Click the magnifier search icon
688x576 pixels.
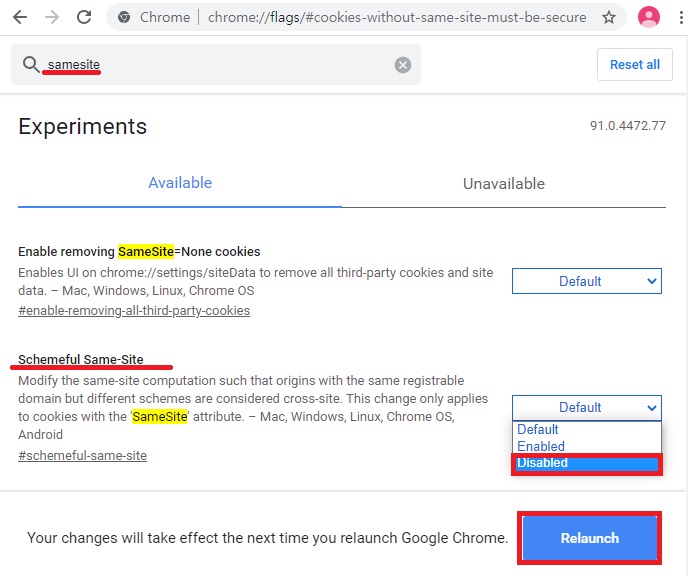pyautogui.click(x=31, y=65)
